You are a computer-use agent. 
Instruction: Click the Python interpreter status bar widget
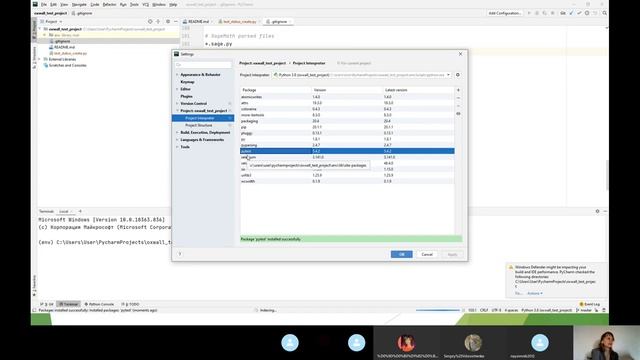pos(547,310)
